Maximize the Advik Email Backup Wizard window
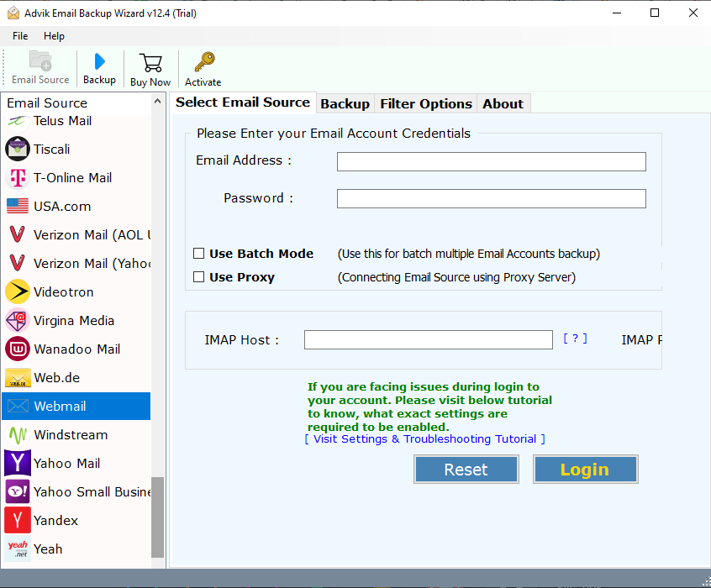Screen dimensions: 711x588 coord(655,13)
